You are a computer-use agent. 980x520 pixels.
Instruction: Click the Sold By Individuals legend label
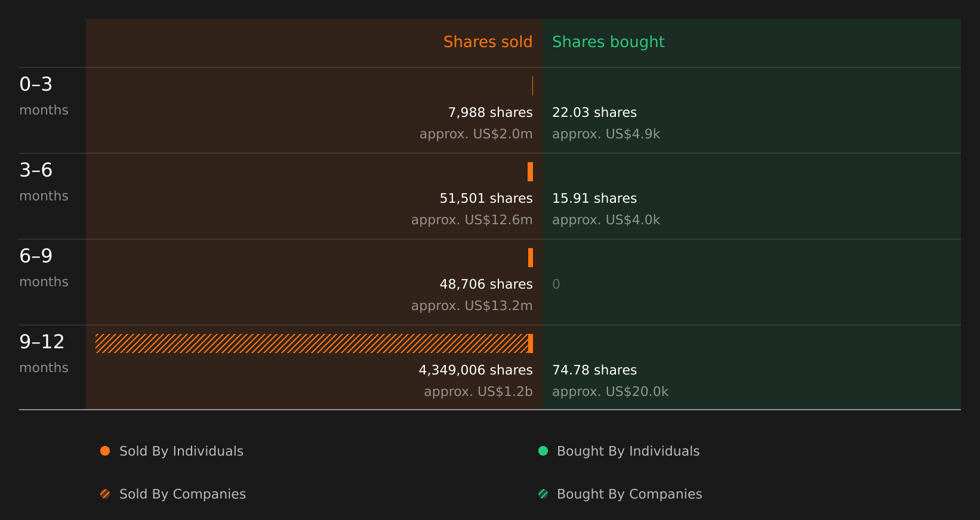click(x=181, y=451)
